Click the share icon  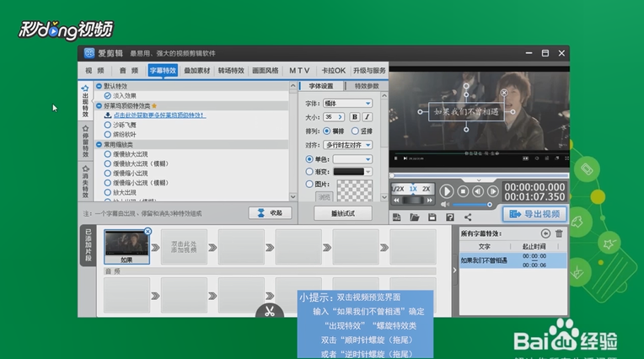point(468,217)
